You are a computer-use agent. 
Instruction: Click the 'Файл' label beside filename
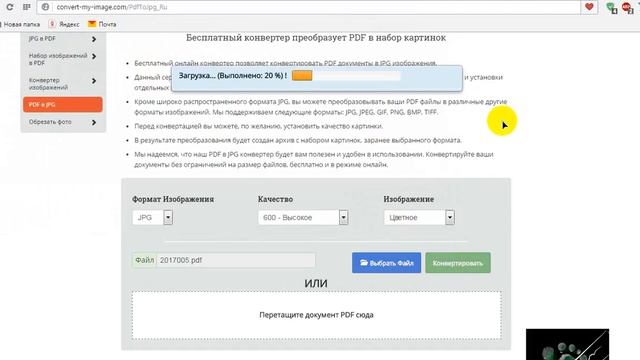(x=144, y=260)
